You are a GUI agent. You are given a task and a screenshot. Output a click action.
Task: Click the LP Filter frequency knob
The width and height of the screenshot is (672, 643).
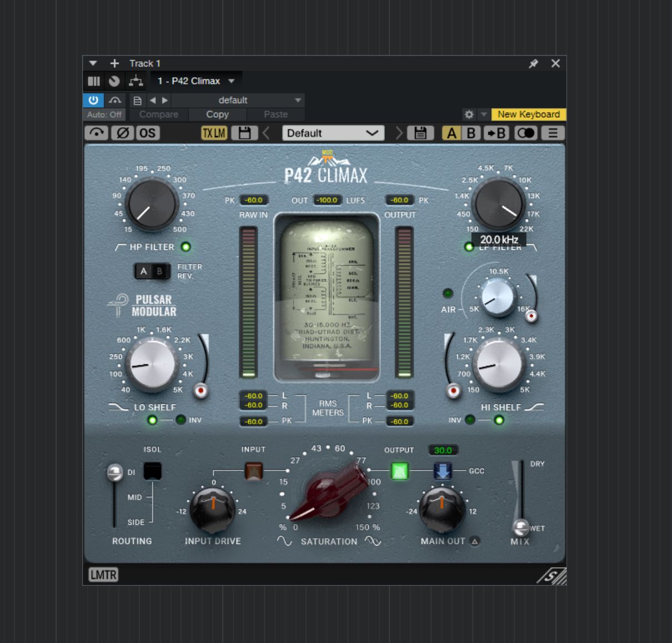click(498, 205)
